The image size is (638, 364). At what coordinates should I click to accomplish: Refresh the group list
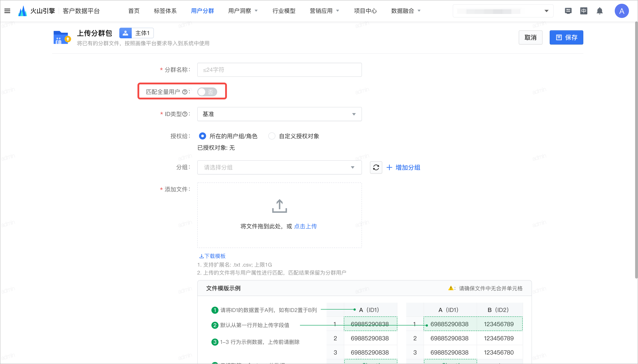point(376,167)
